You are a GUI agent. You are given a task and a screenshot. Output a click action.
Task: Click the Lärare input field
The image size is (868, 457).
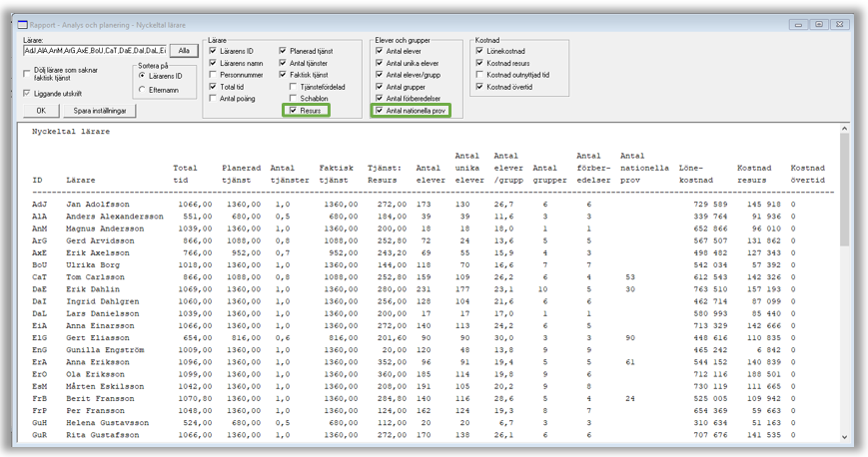[94, 50]
